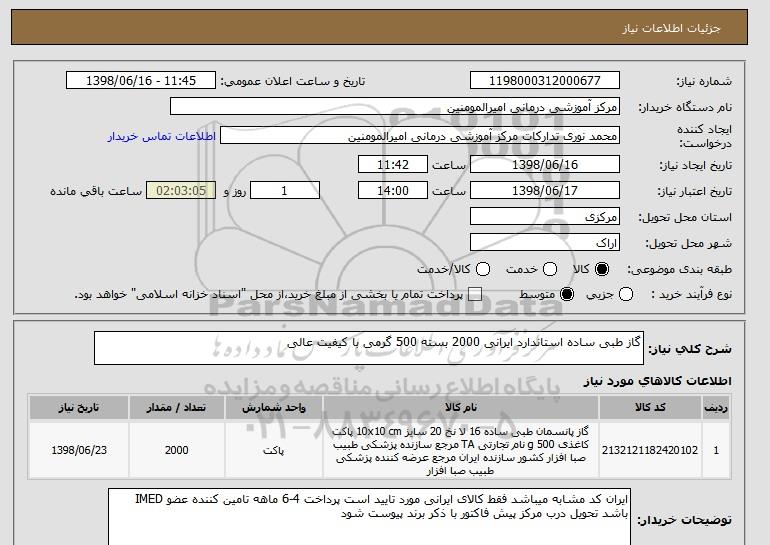This screenshot has width=770, height=545.
Task: Select the کالا radio button
Action: (x=602, y=269)
